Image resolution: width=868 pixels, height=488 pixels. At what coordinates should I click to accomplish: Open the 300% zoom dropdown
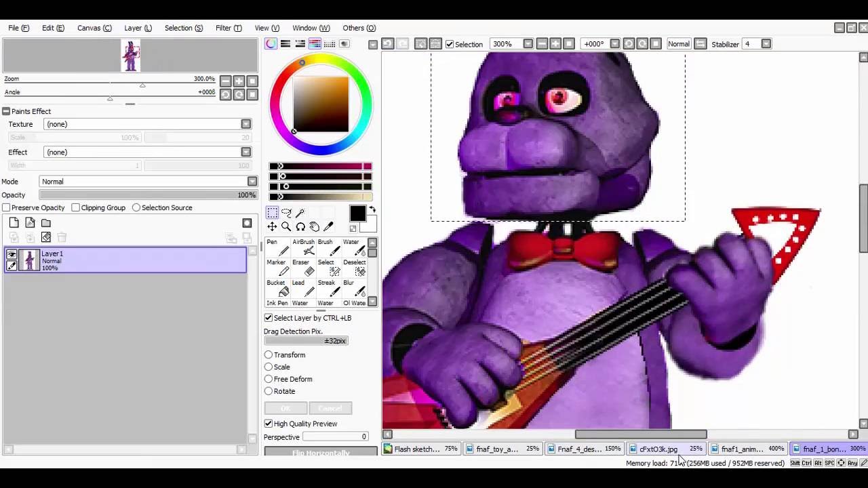[528, 44]
